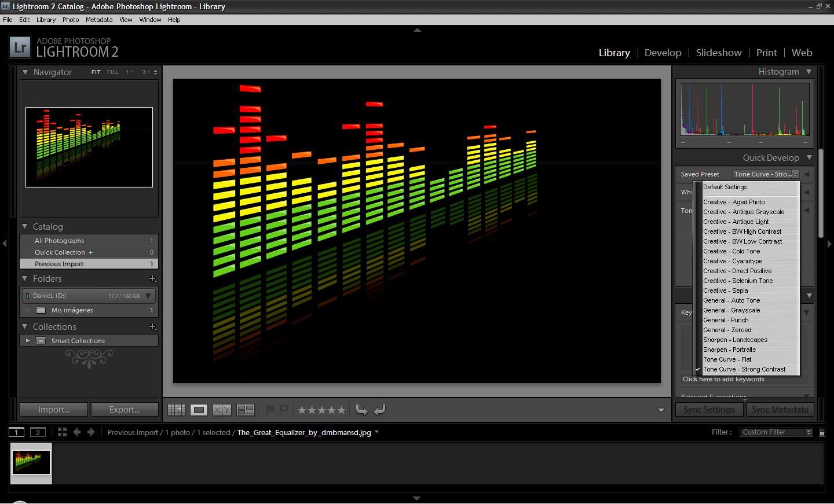Hide the right panel group arrow

tap(829, 244)
